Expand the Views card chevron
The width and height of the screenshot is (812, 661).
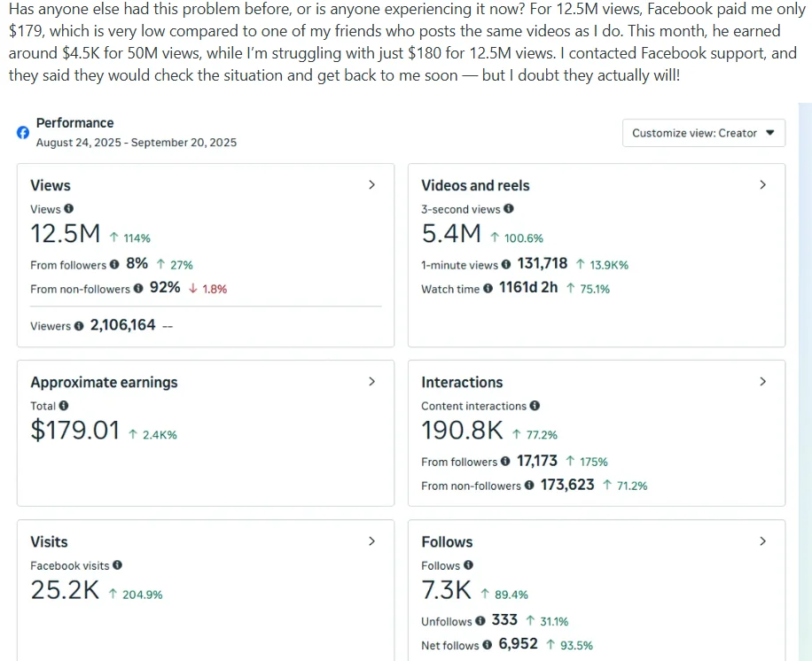click(371, 185)
